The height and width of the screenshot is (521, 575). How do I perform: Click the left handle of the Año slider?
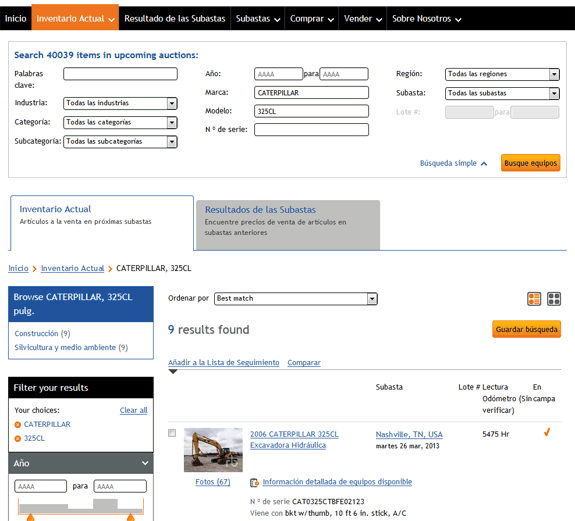coord(30,517)
